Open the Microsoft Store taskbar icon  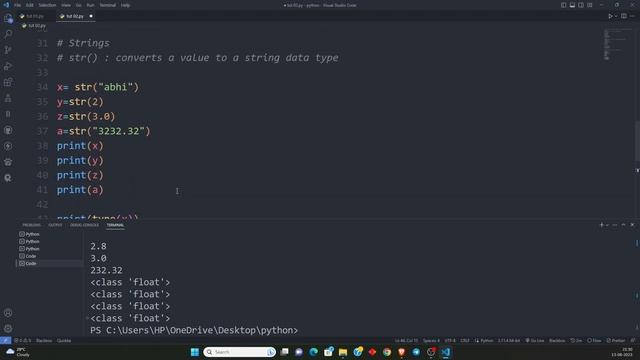[328, 352]
